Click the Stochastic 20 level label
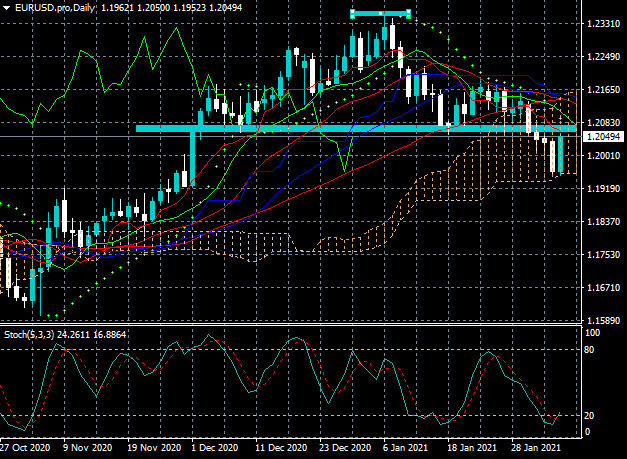The height and width of the screenshot is (459, 627). (x=589, y=416)
